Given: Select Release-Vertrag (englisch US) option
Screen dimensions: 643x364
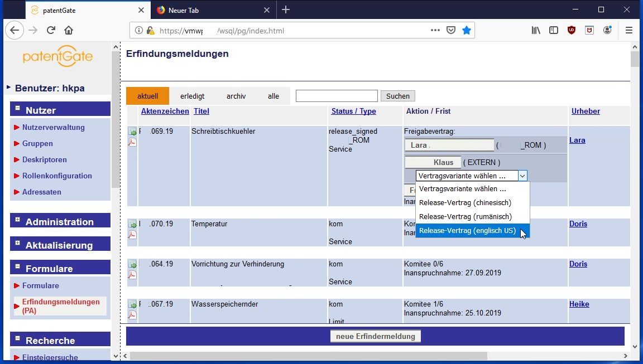Looking at the screenshot, I should 472,231.
